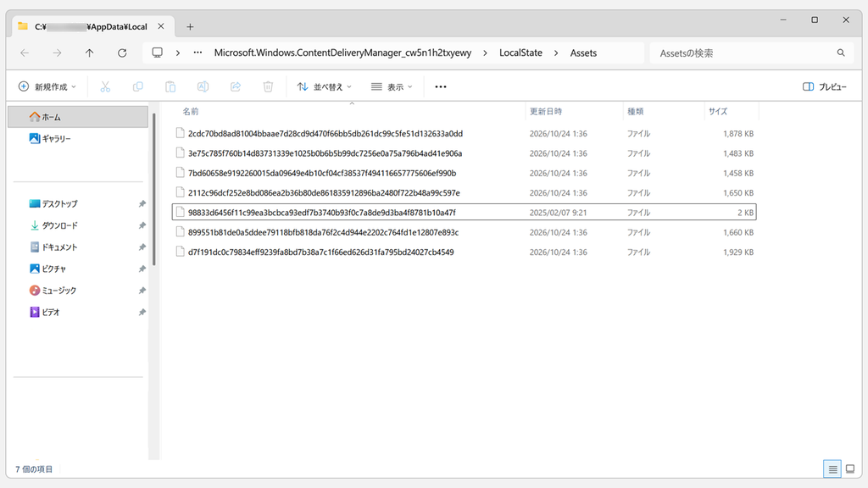Open the 並べ替え (Sort) dropdown
The width and height of the screenshot is (868, 488).
point(325,87)
